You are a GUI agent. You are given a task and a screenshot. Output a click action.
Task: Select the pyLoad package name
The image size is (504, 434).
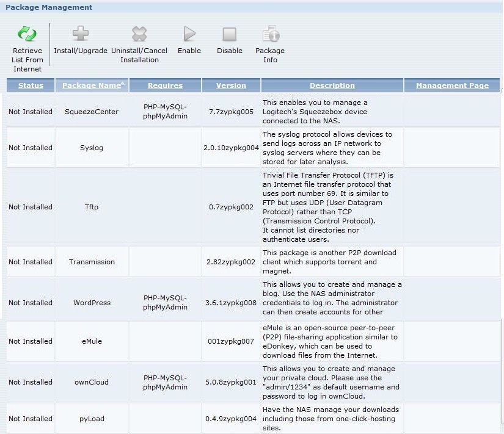pos(92,419)
